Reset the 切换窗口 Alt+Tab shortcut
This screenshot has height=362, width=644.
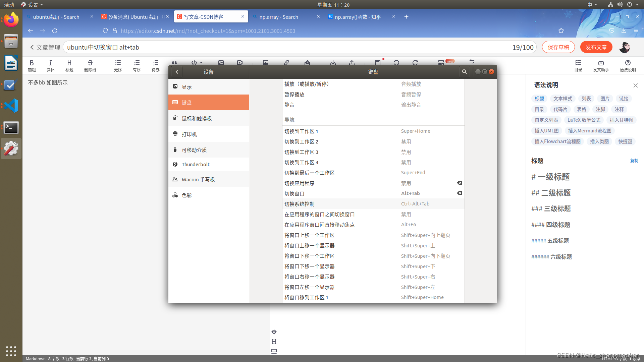[460, 193]
